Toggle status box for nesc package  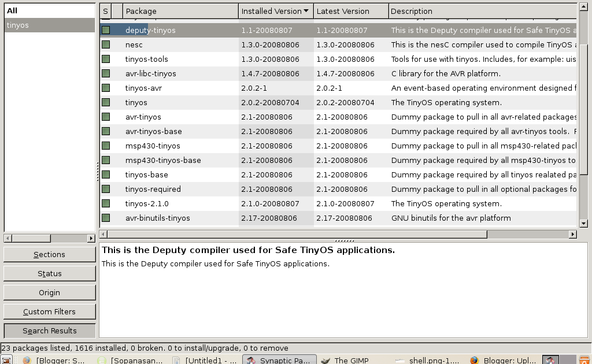106,44
